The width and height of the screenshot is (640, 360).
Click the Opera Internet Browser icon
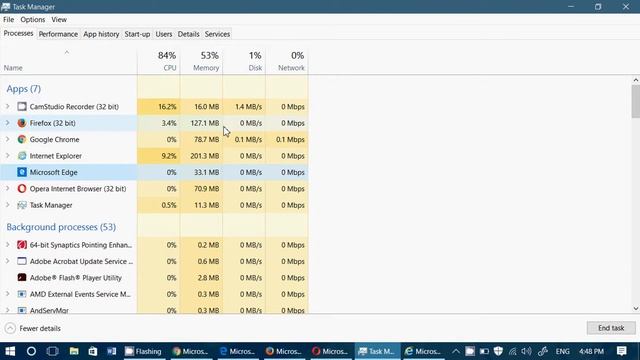[22, 189]
